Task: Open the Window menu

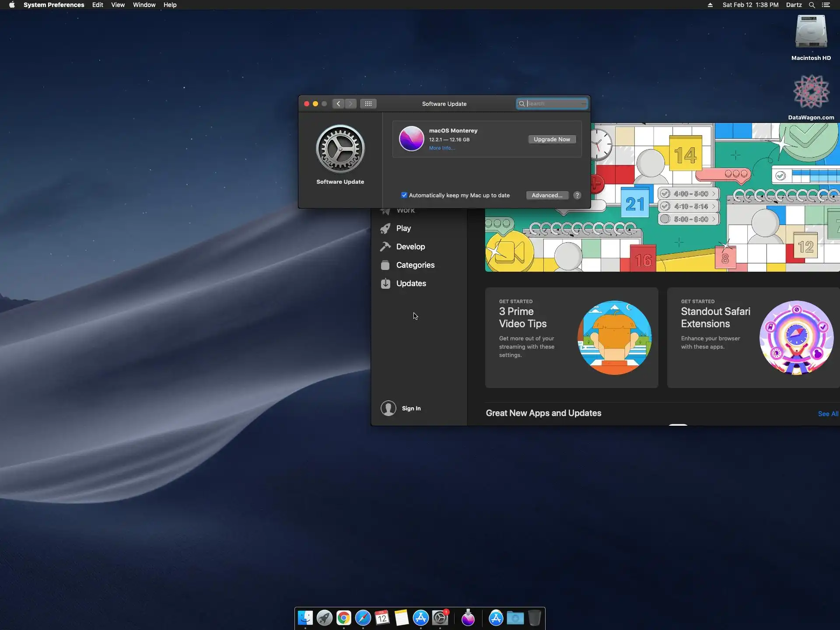Action: [144, 5]
